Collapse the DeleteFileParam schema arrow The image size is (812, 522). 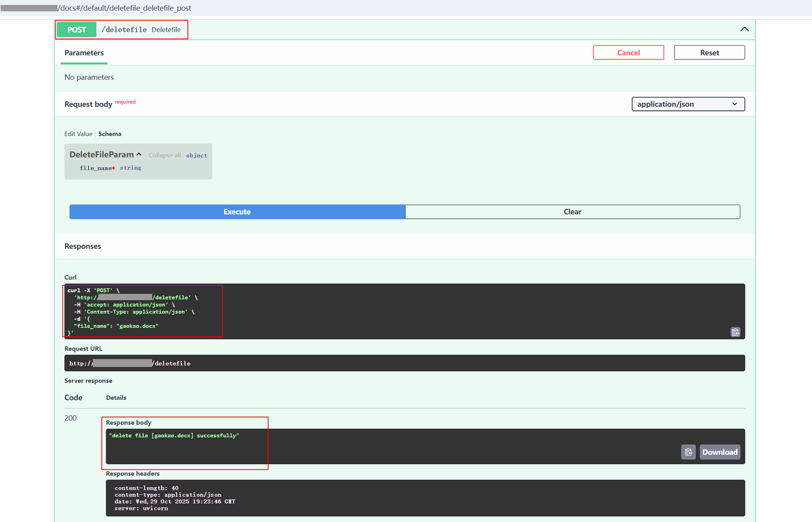[x=139, y=155]
